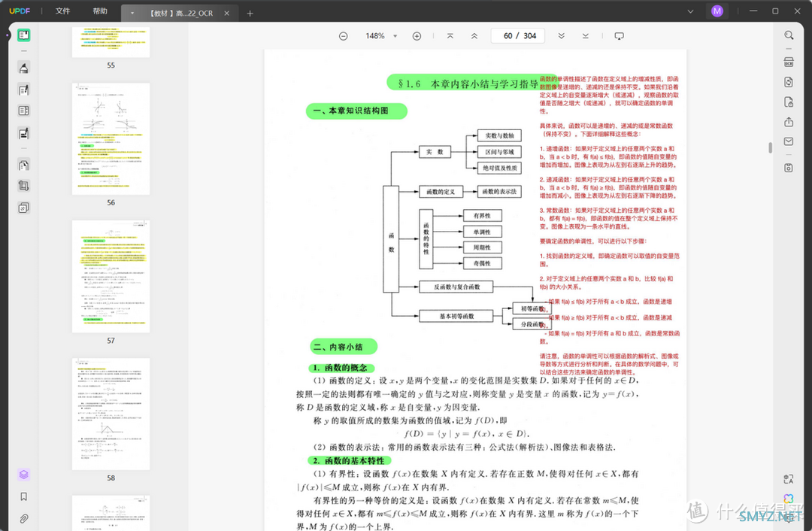Image resolution: width=812 pixels, height=531 pixels.
Task: Click the section title §1.6 本章内容小结与学习指导
Action: (468, 83)
